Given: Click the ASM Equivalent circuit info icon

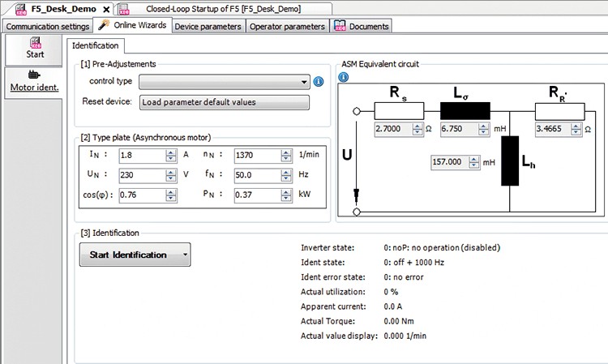Looking at the screenshot, I should tap(343, 77).
